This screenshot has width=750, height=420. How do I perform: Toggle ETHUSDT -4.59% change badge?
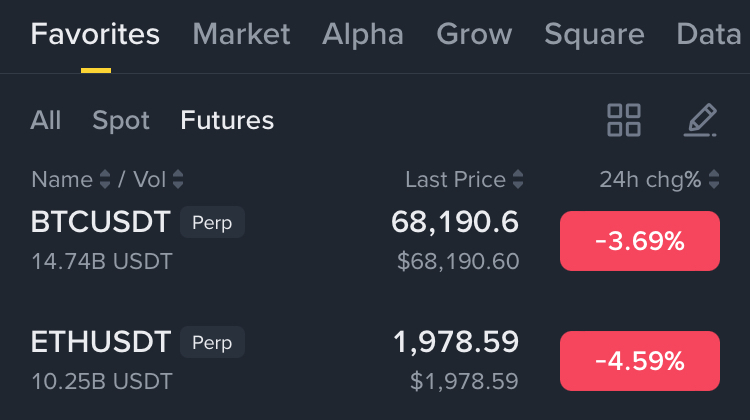(640, 361)
